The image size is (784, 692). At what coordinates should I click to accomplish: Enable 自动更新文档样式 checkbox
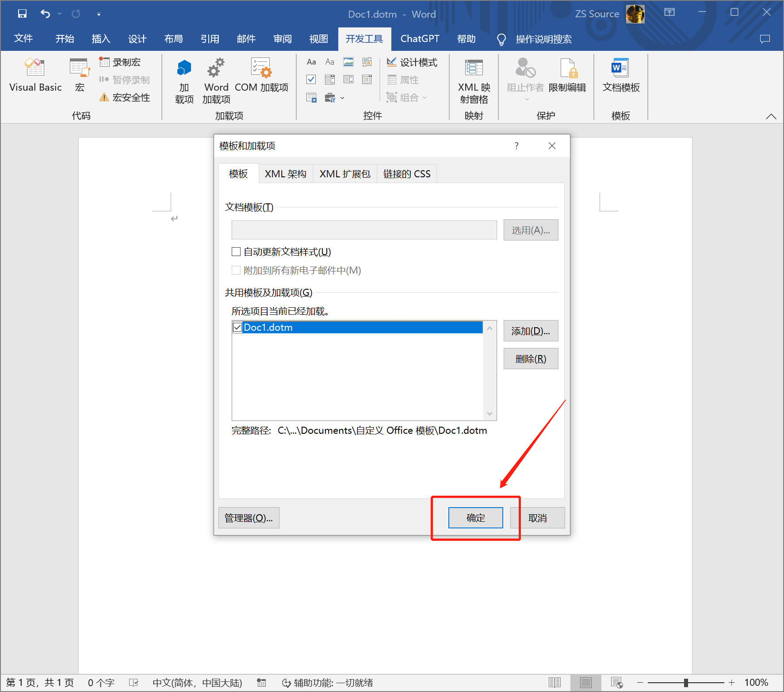237,252
